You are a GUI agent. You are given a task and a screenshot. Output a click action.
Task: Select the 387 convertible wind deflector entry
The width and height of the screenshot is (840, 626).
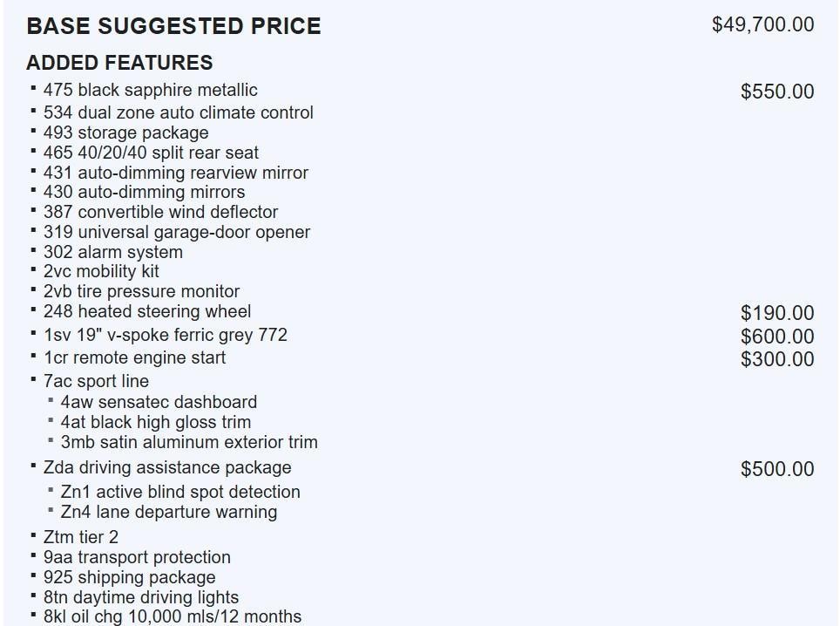tap(160, 212)
